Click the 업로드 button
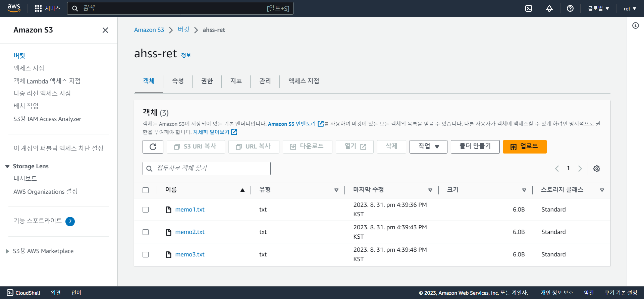This screenshot has height=299, width=644. click(x=525, y=147)
